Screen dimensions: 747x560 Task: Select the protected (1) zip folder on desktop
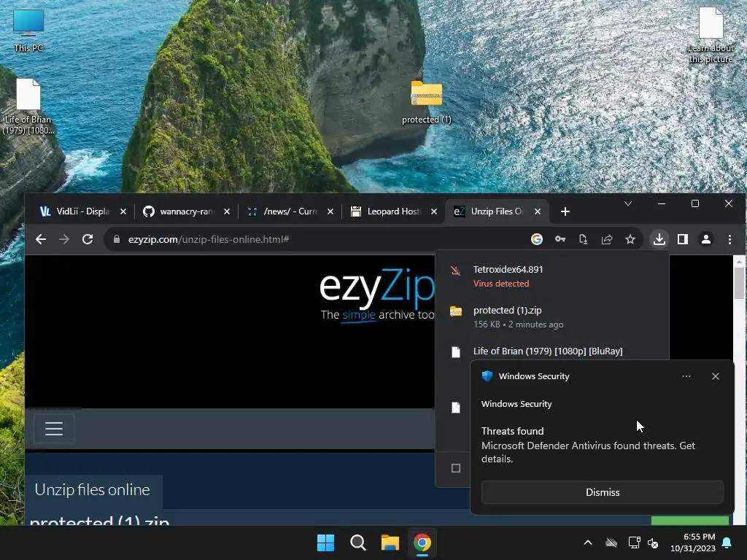(x=426, y=102)
